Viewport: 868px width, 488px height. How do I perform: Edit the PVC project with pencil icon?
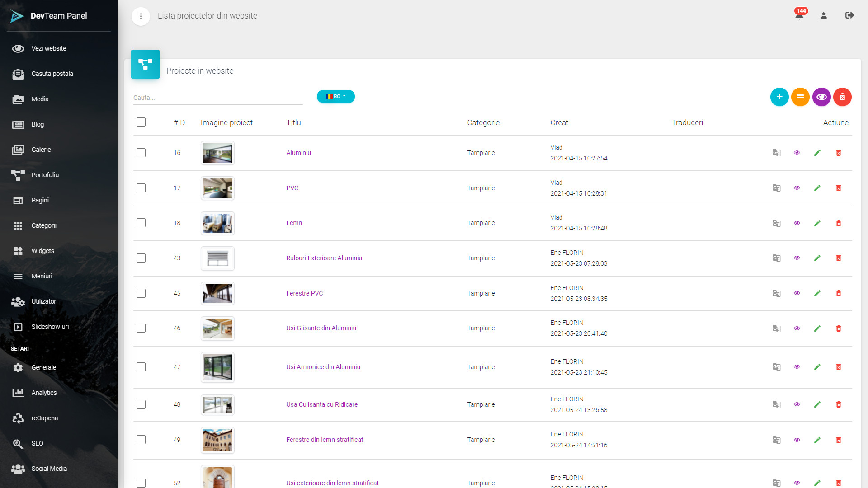tap(817, 188)
